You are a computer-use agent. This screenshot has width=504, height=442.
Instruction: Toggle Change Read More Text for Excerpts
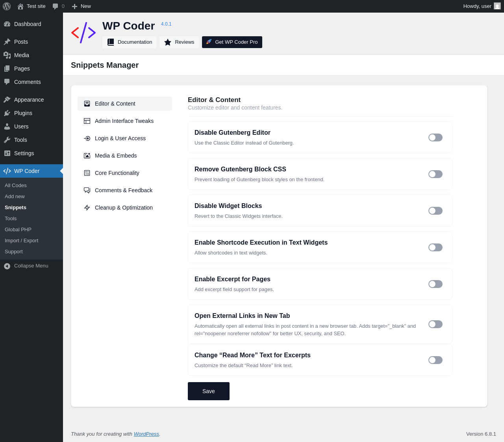click(x=435, y=360)
